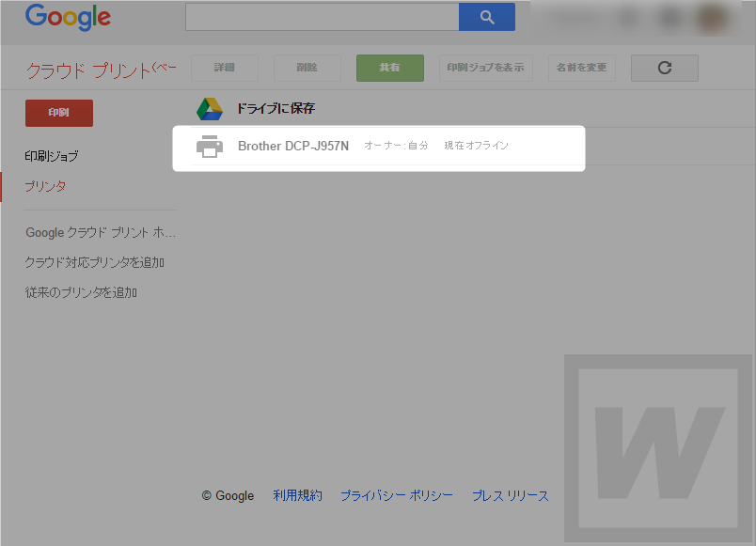Focus the Google search input field
Screen dimensions: 756x546
coord(323,17)
